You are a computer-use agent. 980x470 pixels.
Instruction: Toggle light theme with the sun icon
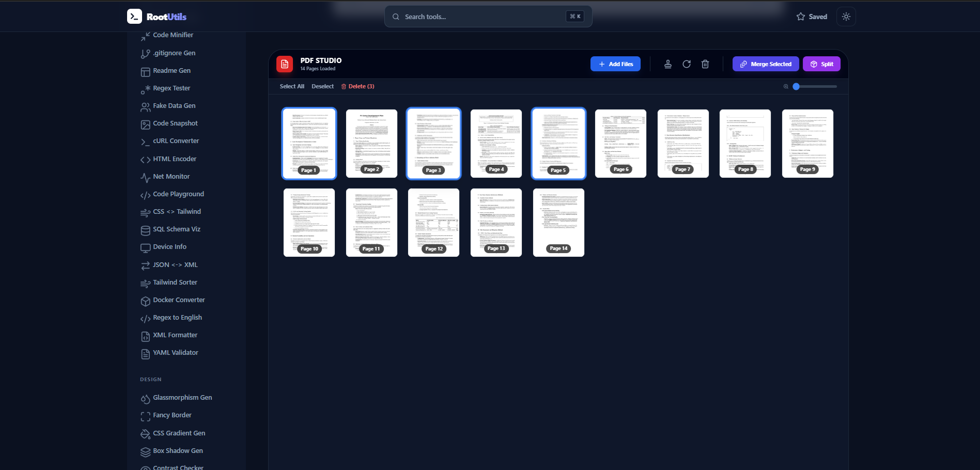pyautogui.click(x=846, y=16)
